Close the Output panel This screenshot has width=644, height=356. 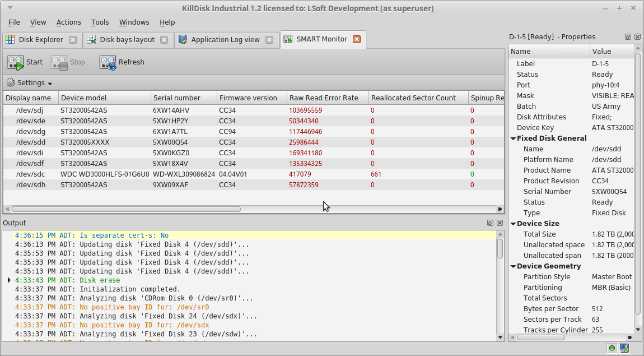(x=500, y=223)
